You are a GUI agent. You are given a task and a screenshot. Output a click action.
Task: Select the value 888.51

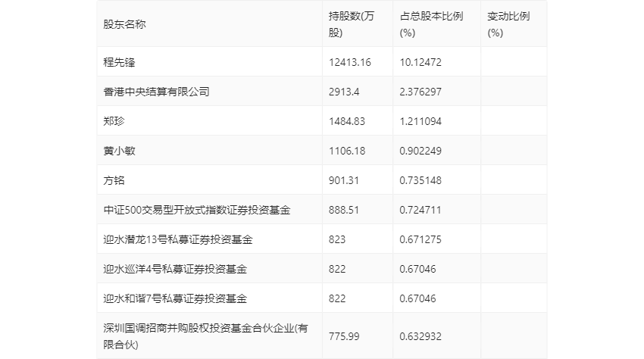pos(344,210)
